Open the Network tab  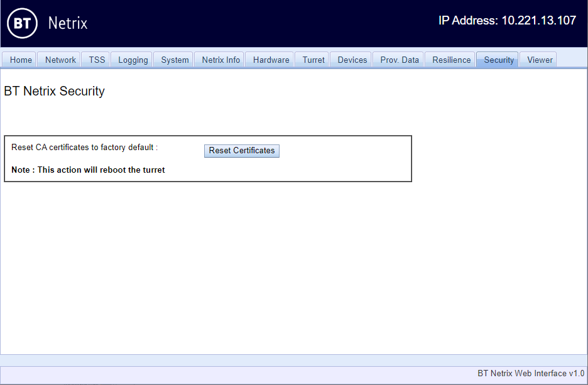(x=59, y=59)
